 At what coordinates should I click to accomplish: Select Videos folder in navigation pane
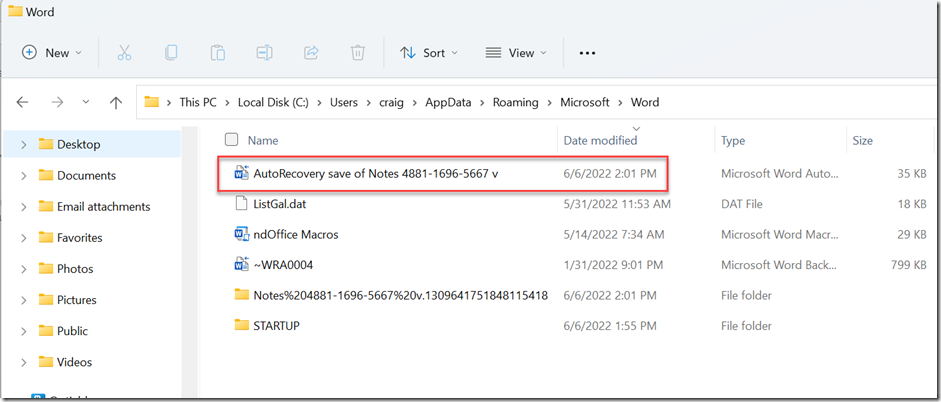point(74,362)
